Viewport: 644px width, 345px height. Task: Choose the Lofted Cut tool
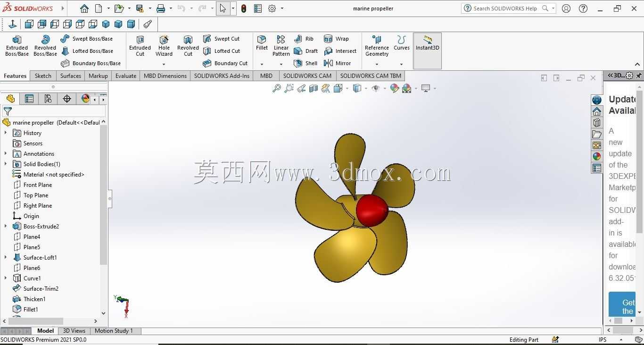pos(221,51)
